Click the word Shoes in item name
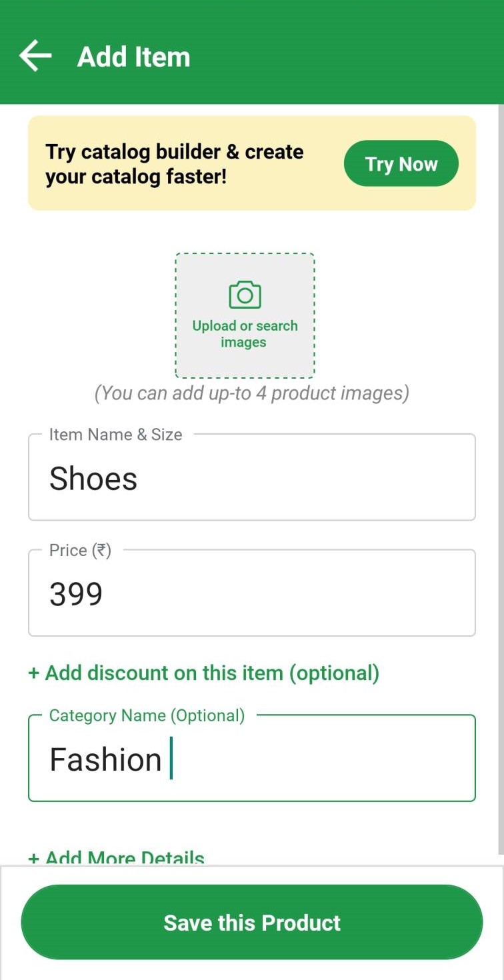 pos(93,479)
